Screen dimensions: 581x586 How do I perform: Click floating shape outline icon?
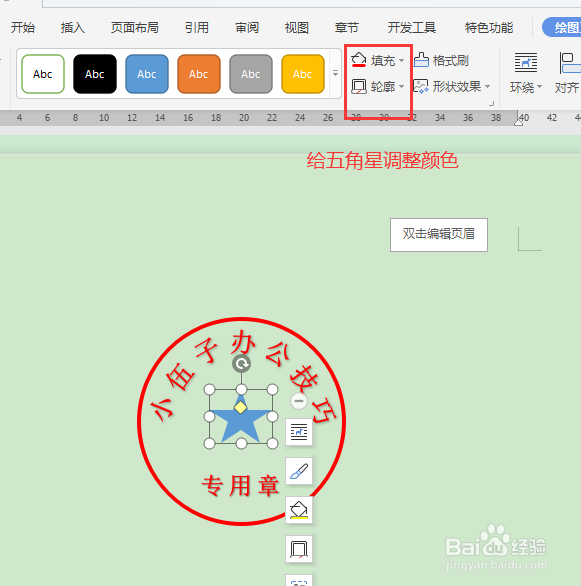pos(299,549)
